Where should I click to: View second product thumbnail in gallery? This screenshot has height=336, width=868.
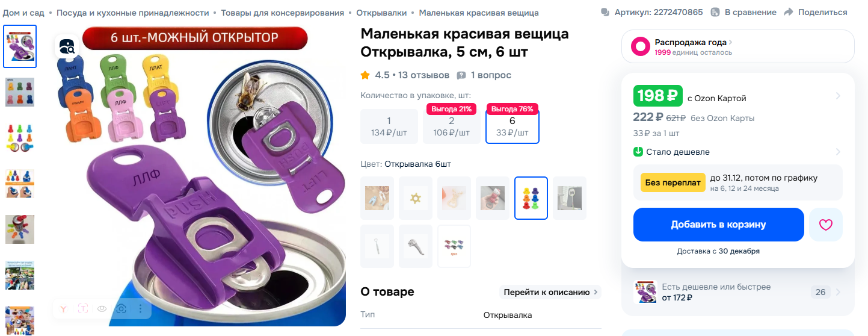(20, 92)
